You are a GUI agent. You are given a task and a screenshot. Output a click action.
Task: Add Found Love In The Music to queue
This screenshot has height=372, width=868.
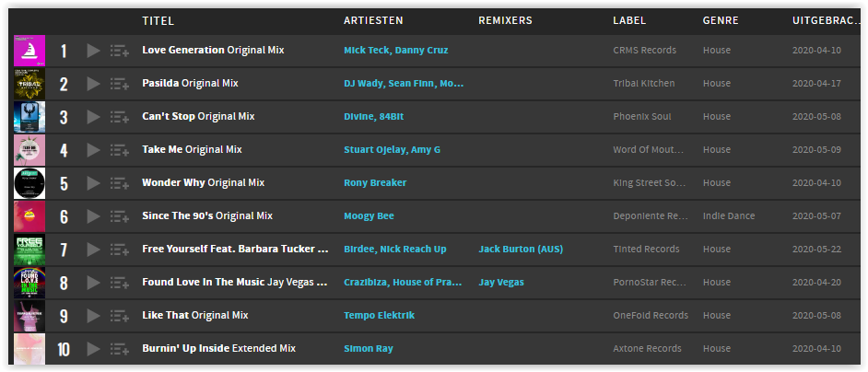(x=120, y=283)
